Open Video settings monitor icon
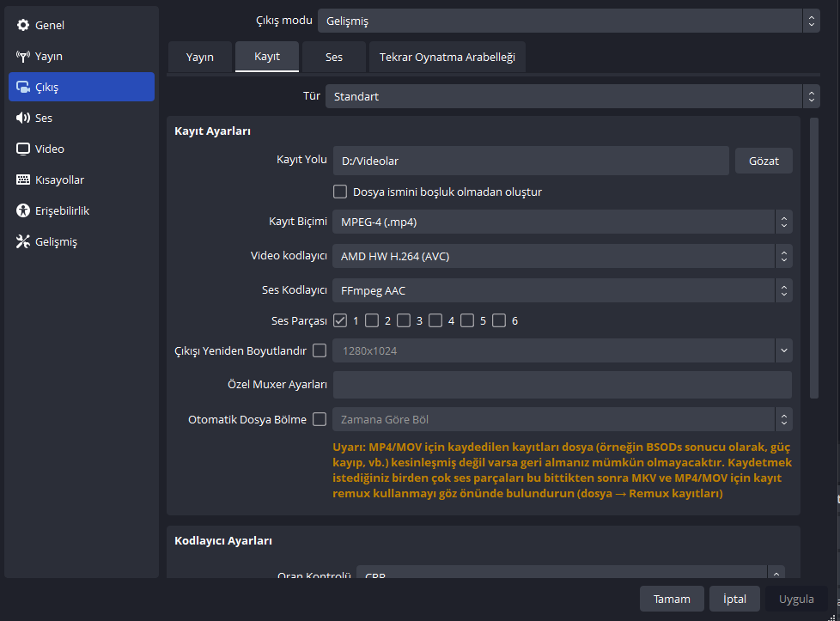This screenshot has width=840, height=621. [x=23, y=149]
